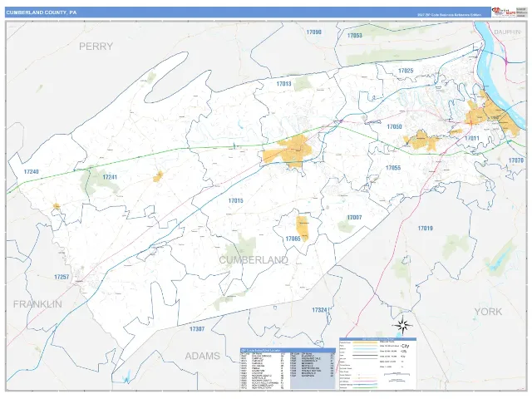The width and height of the screenshot is (532, 399).
Task: Click ZIP code 17011 label
Action: 472,138
